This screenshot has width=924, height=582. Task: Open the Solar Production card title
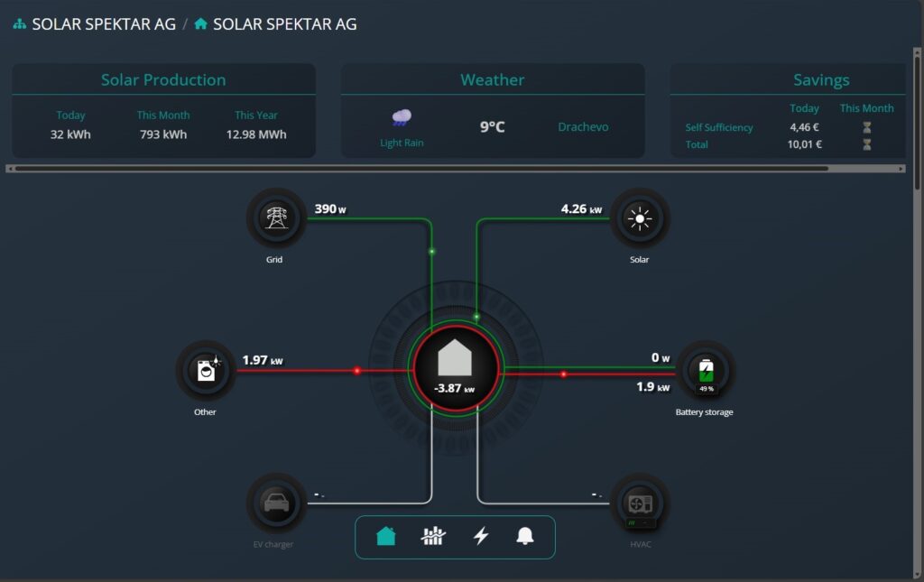pyautogui.click(x=163, y=79)
